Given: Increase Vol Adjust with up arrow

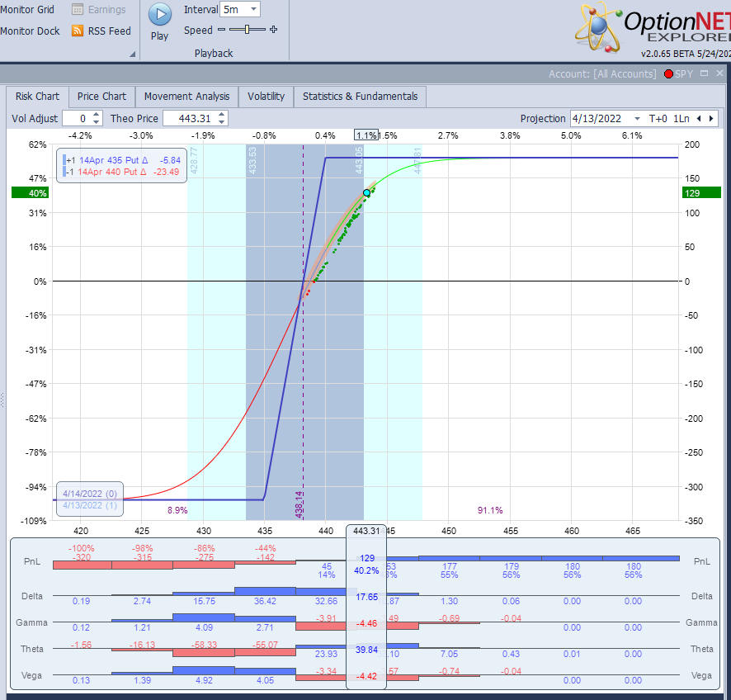Looking at the screenshot, I should pos(96,114).
